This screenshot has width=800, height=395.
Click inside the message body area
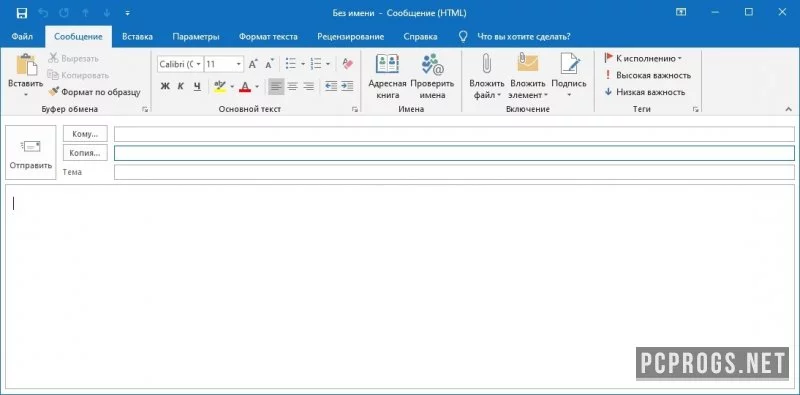(x=400, y=286)
